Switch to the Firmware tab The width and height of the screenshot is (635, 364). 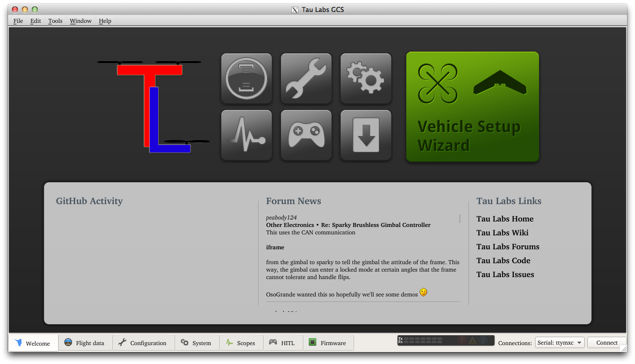click(x=328, y=343)
